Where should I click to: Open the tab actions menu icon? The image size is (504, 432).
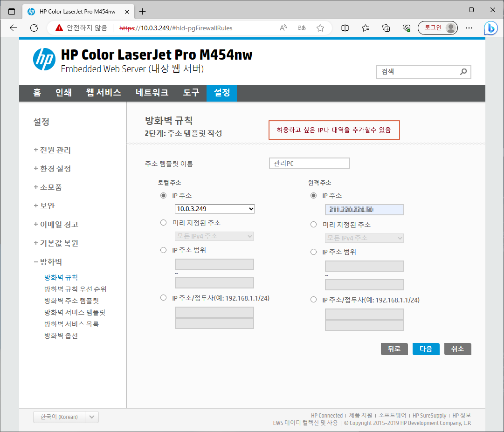point(12,12)
